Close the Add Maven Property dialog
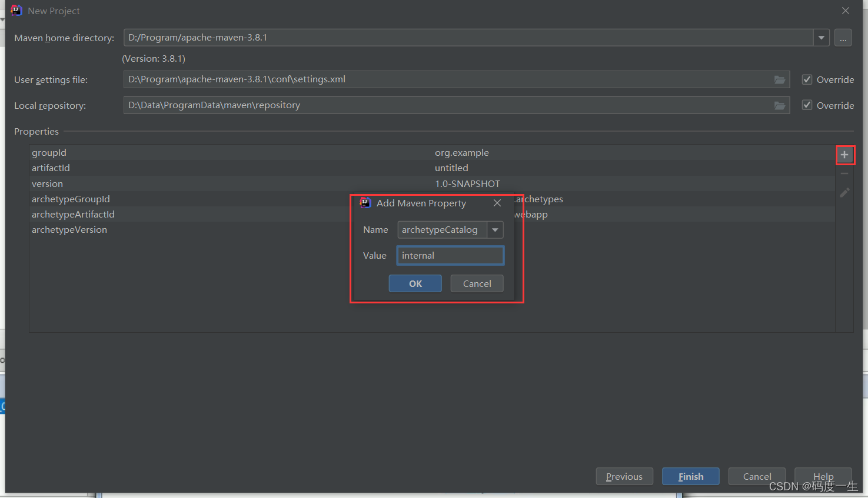Viewport: 868px width, 498px height. click(497, 203)
